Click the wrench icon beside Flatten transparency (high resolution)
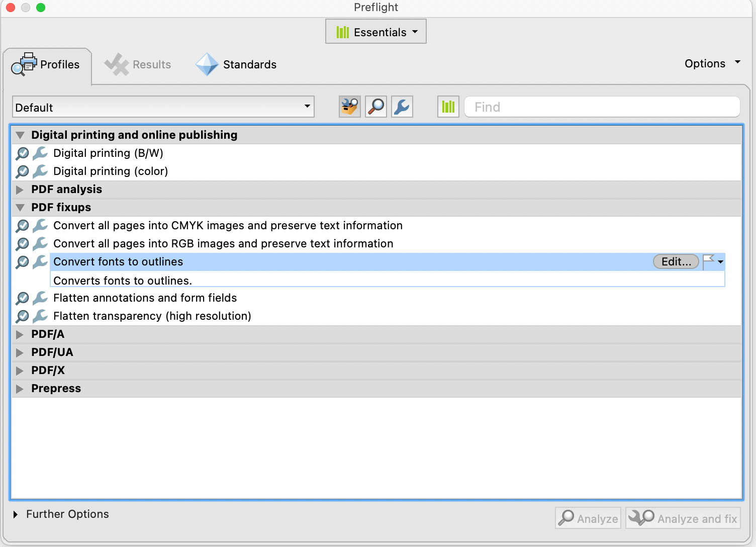The image size is (756, 547). tap(40, 316)
